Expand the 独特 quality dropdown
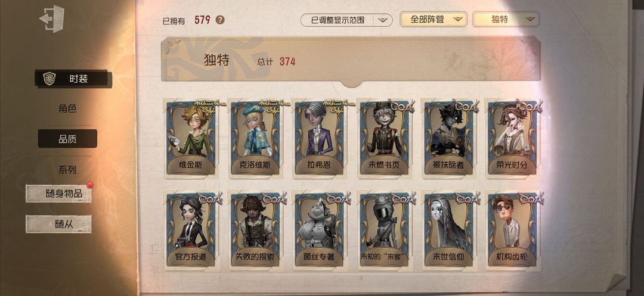 pyautogui.click(x=506, y=19)
